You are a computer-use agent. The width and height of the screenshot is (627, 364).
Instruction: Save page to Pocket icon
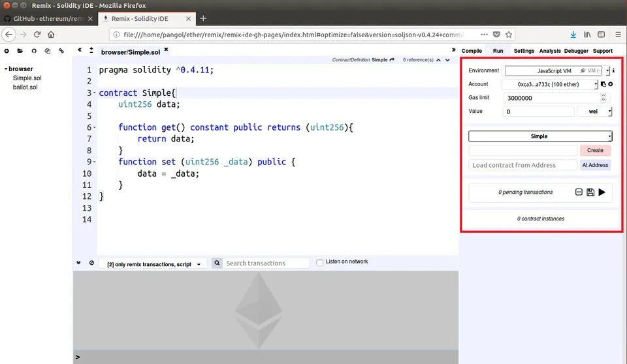click(496, 35)
